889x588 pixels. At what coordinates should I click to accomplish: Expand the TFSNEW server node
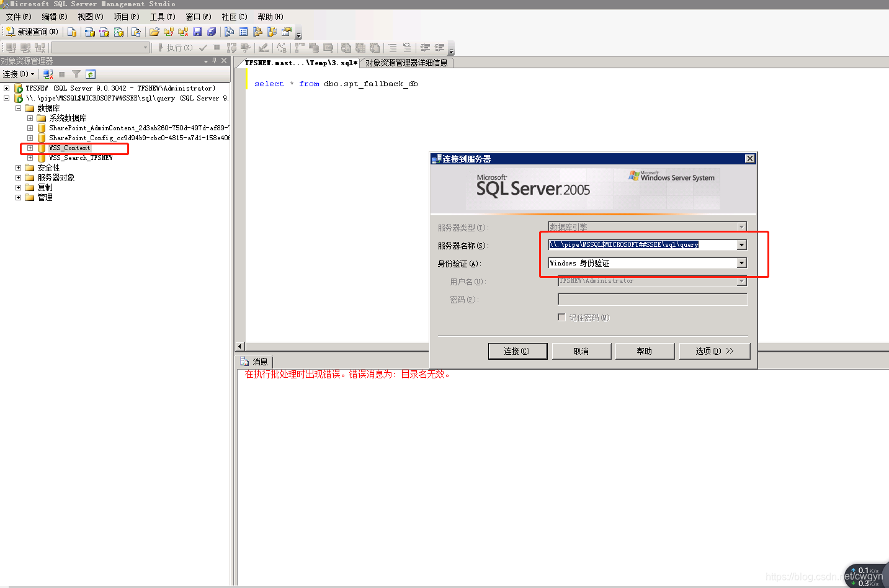7,88
